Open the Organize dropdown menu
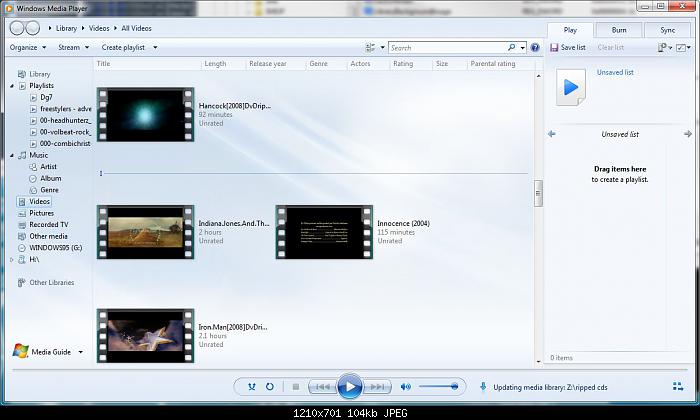The width and height of the screenshot is (700, 420). pos(28,47)
